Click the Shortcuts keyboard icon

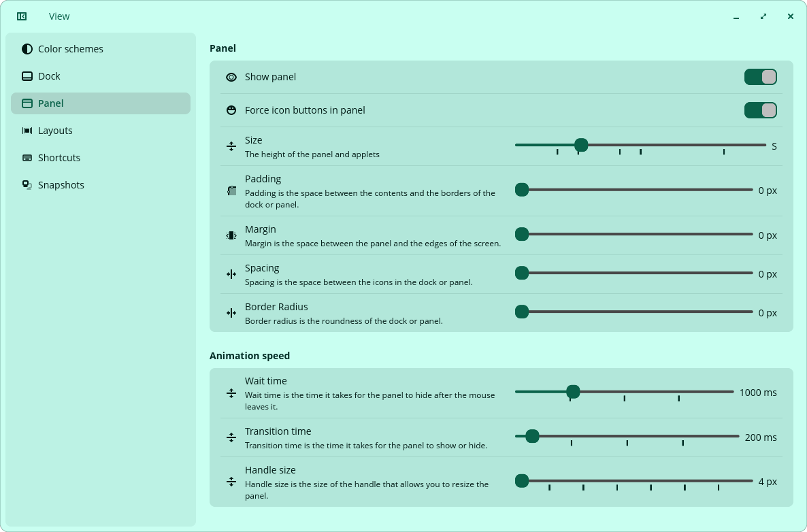[x=27, y=158]
